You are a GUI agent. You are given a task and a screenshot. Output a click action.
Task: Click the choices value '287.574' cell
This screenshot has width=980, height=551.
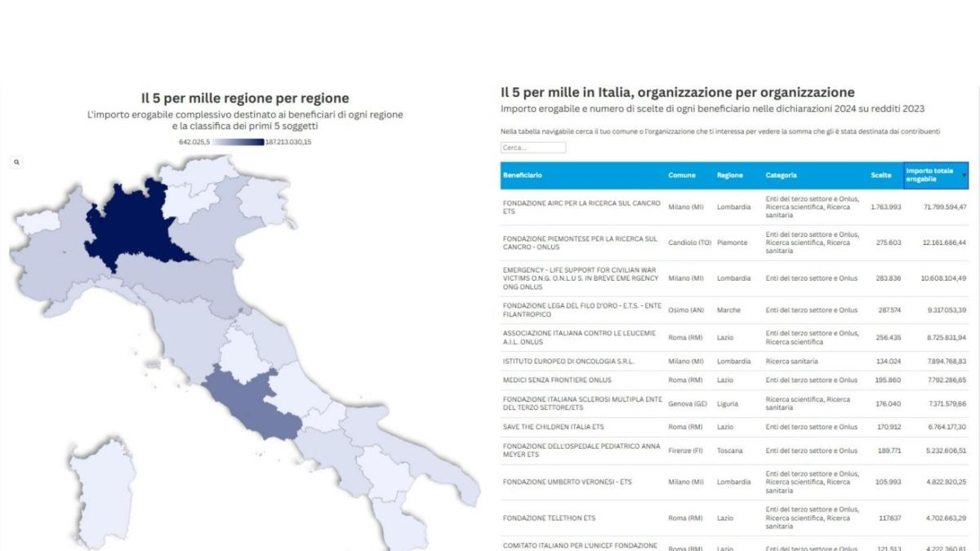(x=889, y=310)
